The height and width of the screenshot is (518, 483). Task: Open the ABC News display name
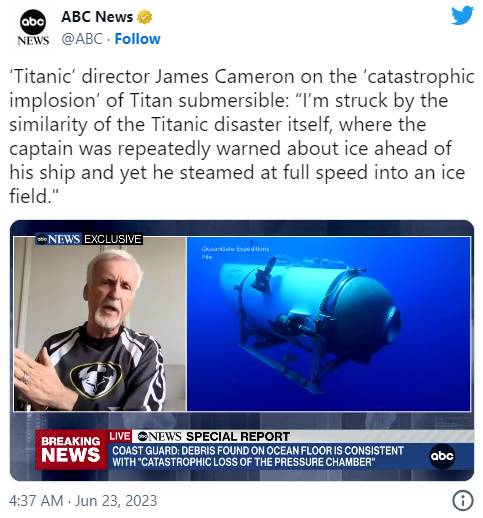pos(97,17)
